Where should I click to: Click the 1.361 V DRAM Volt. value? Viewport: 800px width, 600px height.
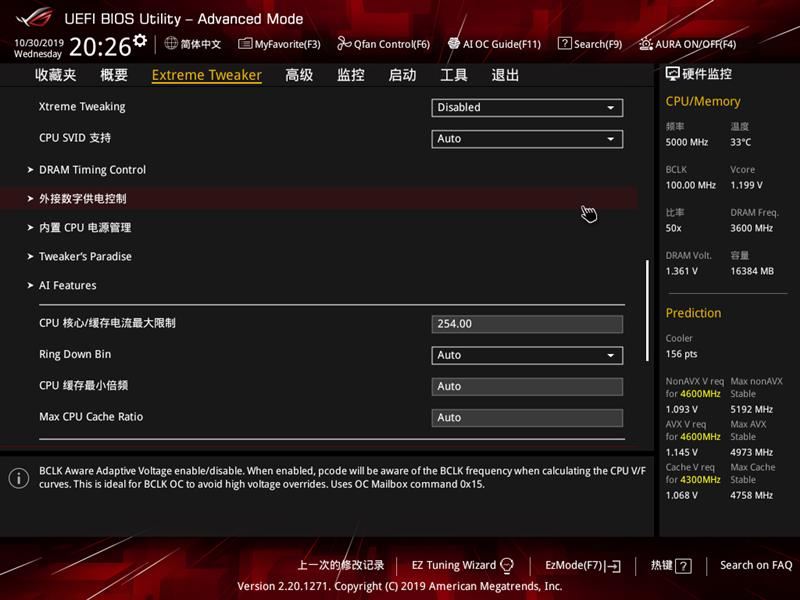(x=682, y=271)
